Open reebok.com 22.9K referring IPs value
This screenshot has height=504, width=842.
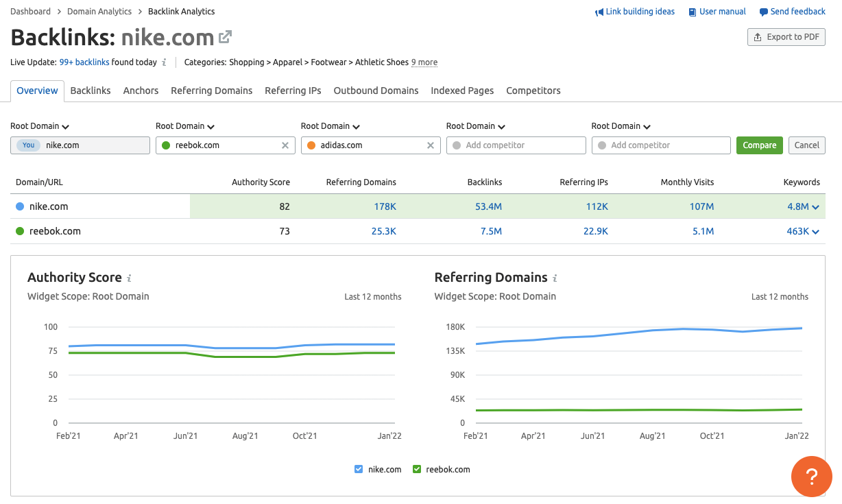[x=596, y=231]
